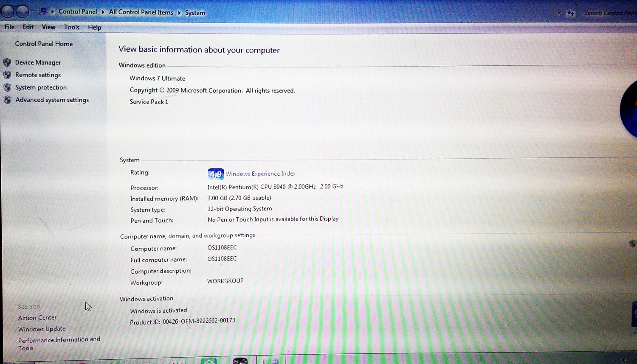Screen dimensions: 637x364
Task: Open the Help menu
Action: point(95,28)
